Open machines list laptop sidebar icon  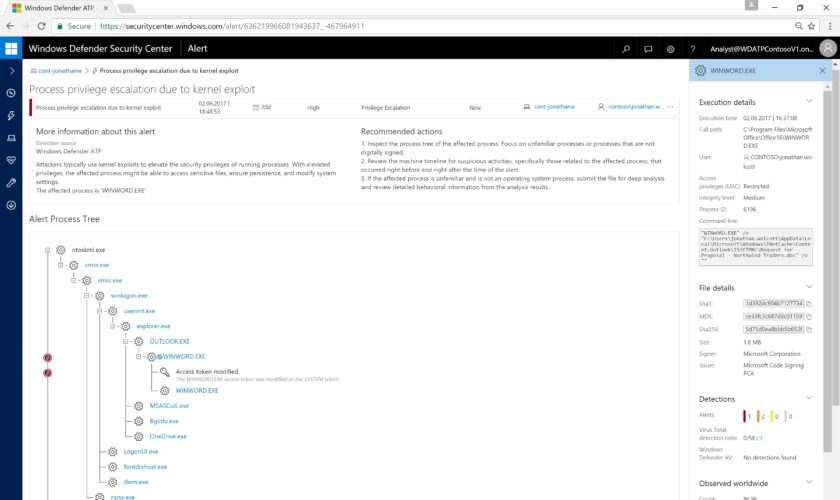point(11,138)
